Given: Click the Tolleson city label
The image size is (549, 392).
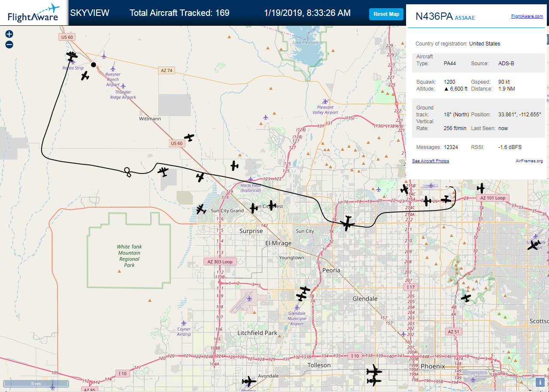Looking at the screenshot, I should (x=319, y=365).
